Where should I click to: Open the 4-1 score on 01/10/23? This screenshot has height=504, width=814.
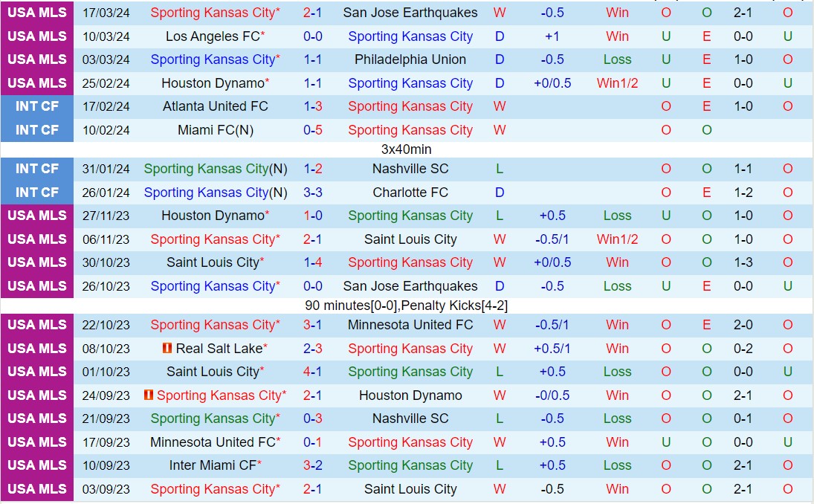313,372
